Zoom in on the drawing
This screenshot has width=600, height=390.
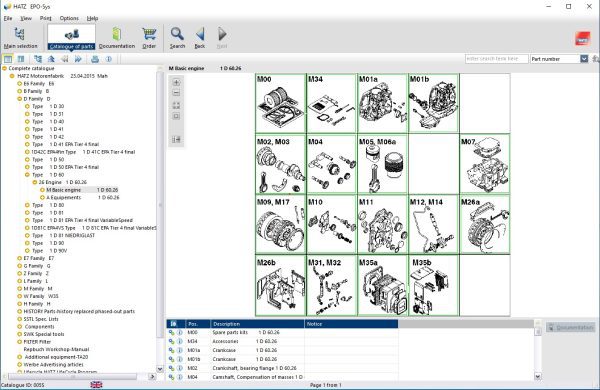coord(176,82)
